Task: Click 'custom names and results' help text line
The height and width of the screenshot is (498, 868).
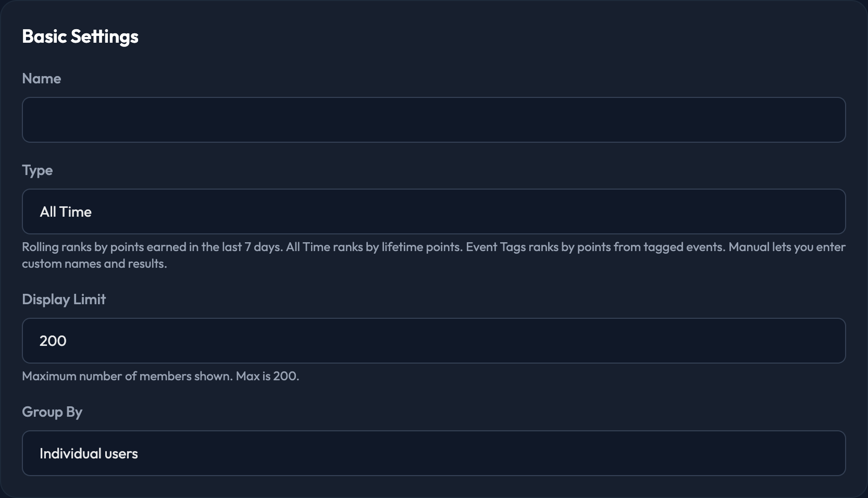Action: pyautogui.click(x=94, y=264)
